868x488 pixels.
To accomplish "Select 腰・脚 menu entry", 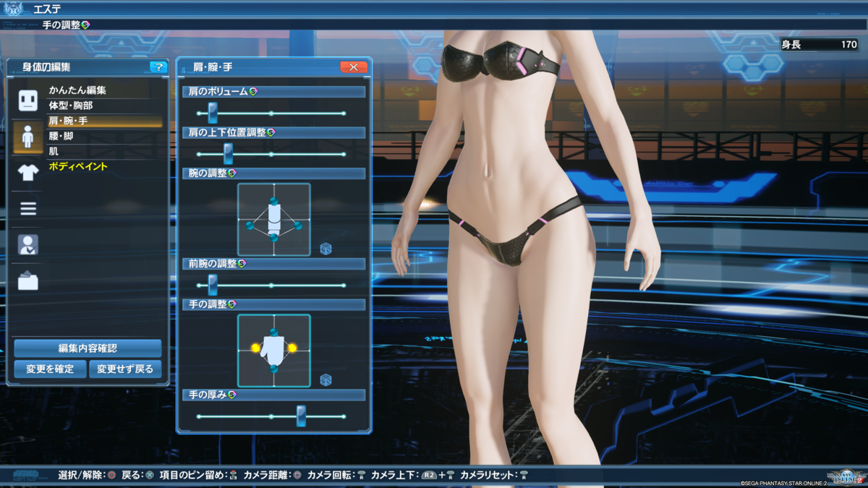I will coord(61,136).
